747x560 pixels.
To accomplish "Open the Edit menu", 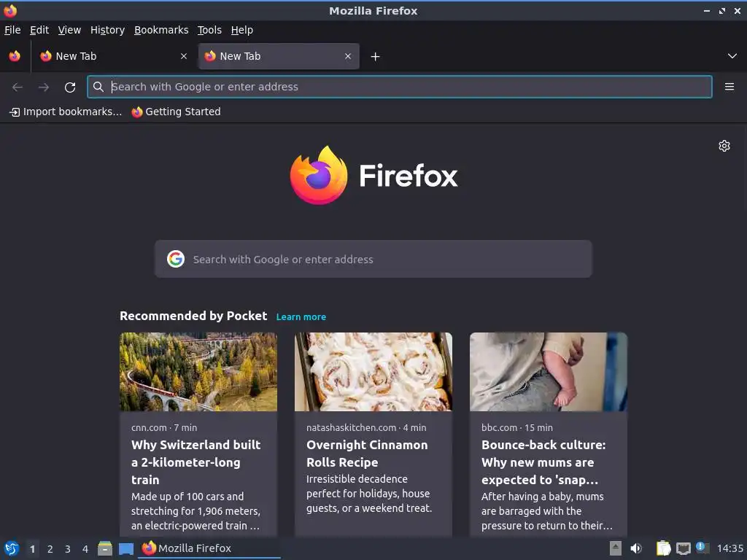I will 39,30.
